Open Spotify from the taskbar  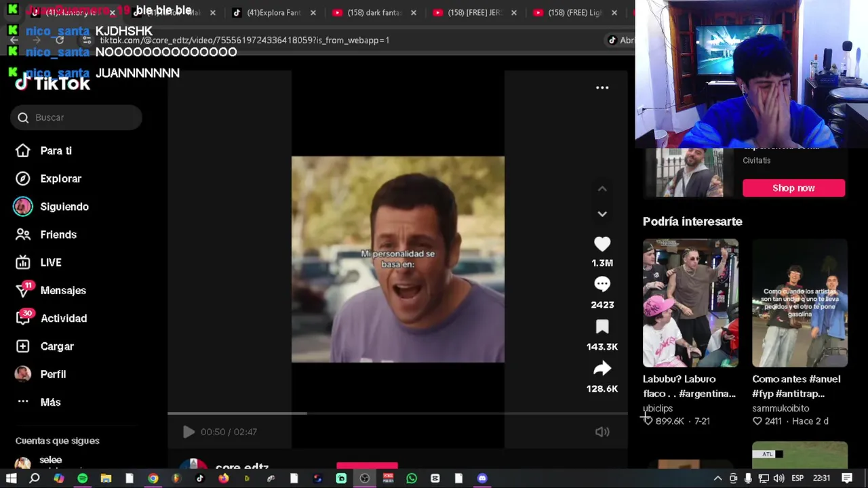click(82, 479)
